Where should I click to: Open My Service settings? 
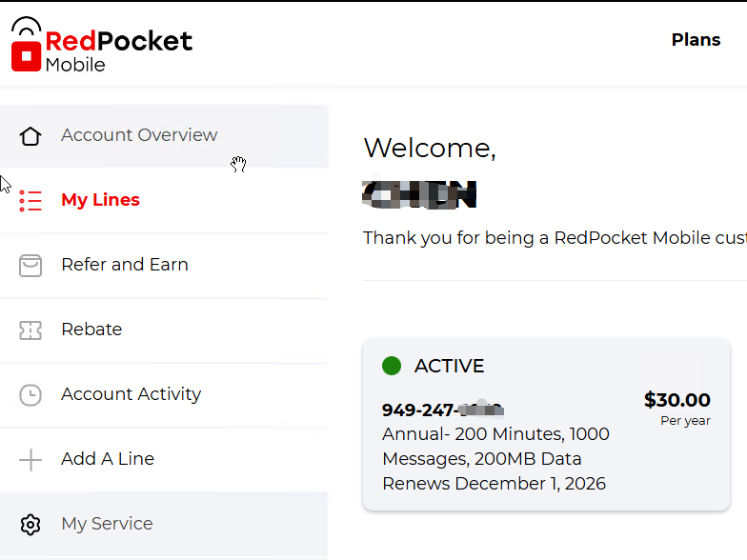coord(107,524)
